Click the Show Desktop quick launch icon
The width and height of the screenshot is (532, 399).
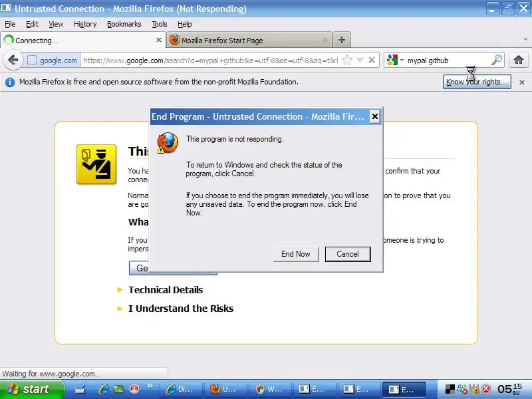click(80, 389)
